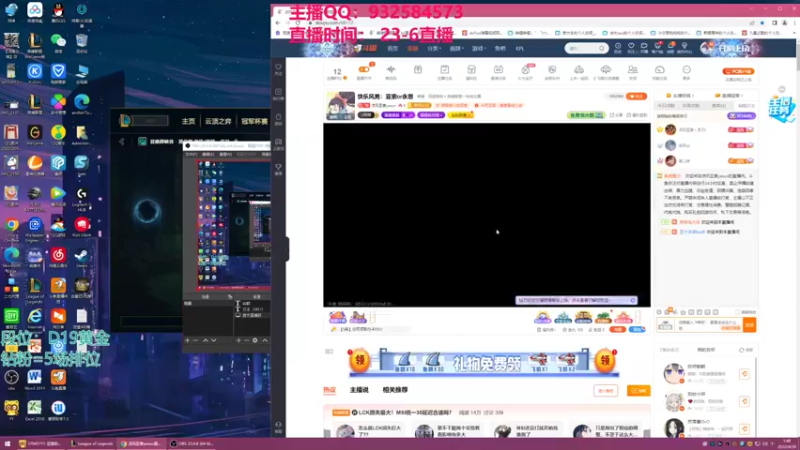The width and height of the screenshot is (800, 450).
Task: Click the orange follow button beside room title
Action: 636,96
